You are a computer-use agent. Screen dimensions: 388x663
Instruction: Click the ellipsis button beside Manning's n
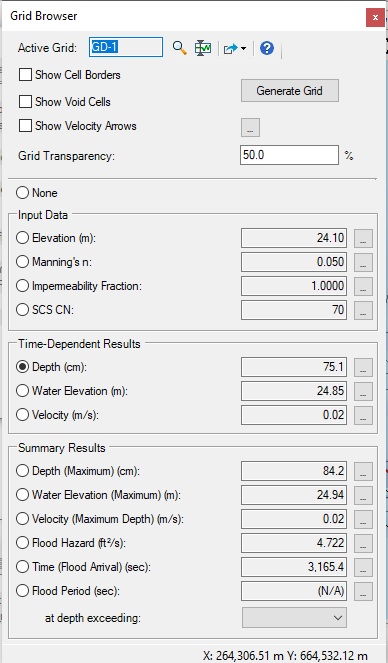pyautogui.click(x=363, y=262)
